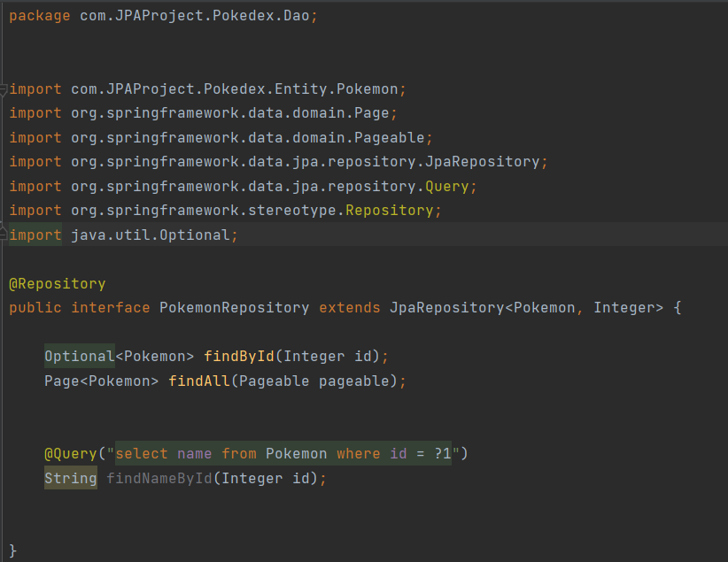This screenshot has height=562, width=728.
Task: Click the '@Repository' annotation
Action: tap(58, 284)
